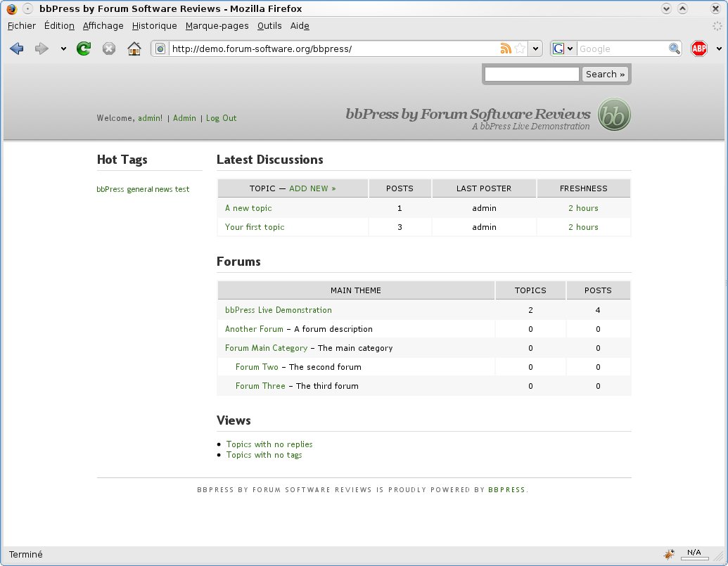
Task: Click the Log Out link
Action: click(x=221, y=118)
